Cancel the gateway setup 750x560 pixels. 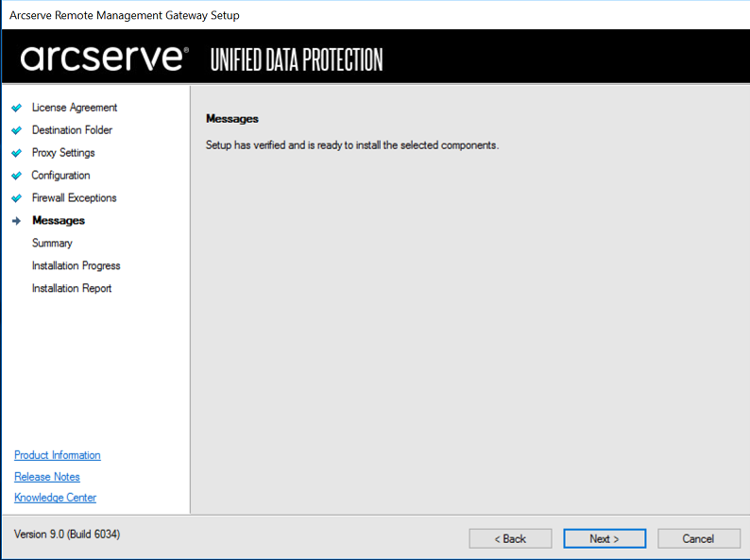699,538
